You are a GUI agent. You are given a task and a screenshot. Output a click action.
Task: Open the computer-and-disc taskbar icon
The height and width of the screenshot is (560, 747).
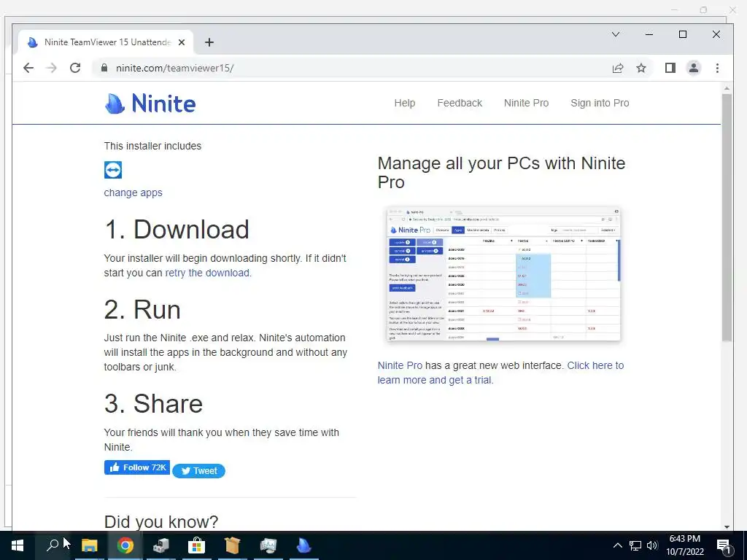(160, 545)
